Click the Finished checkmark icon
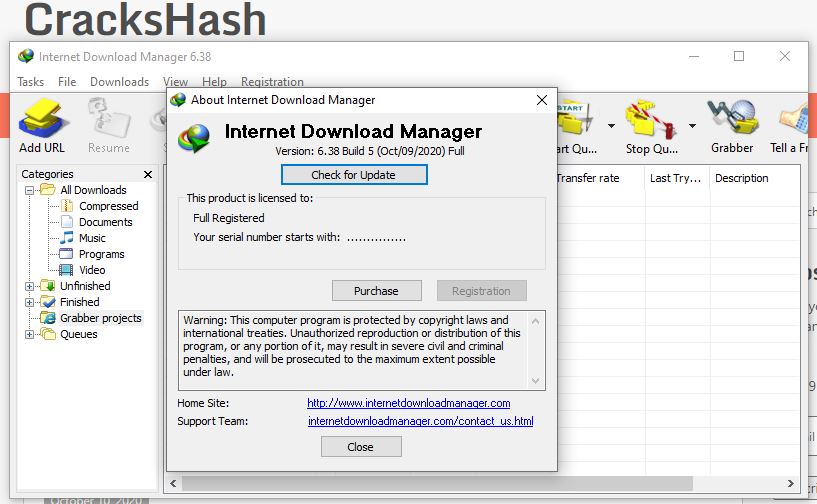This screenshot has height=504, width=817. 48,302
